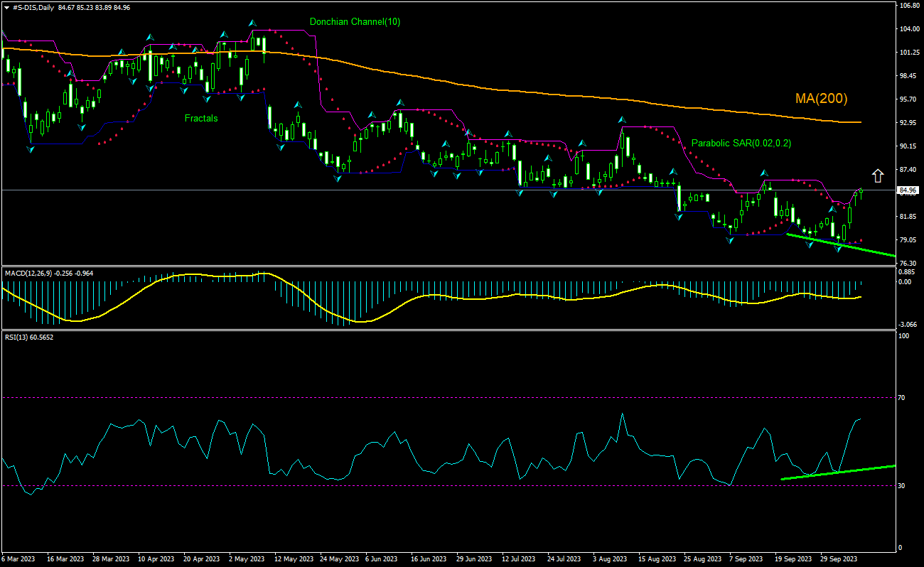Select the Fractals label on the chart

[200, 119]
